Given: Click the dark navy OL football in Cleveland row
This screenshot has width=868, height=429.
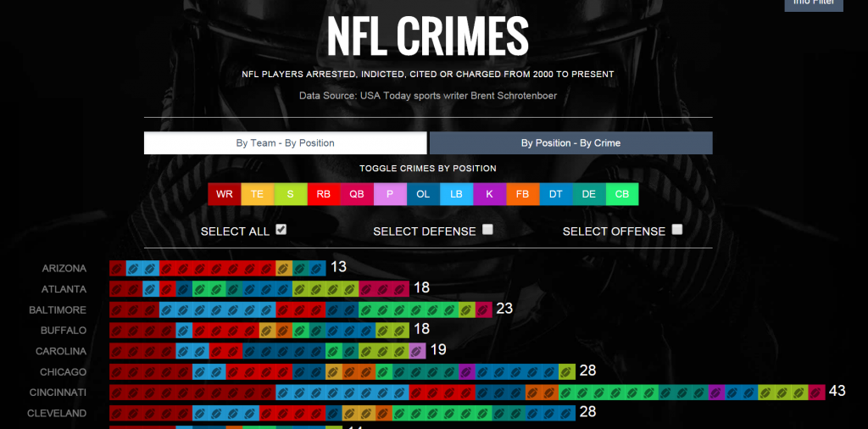Looking at the screenshot, I should pos(334,414).
